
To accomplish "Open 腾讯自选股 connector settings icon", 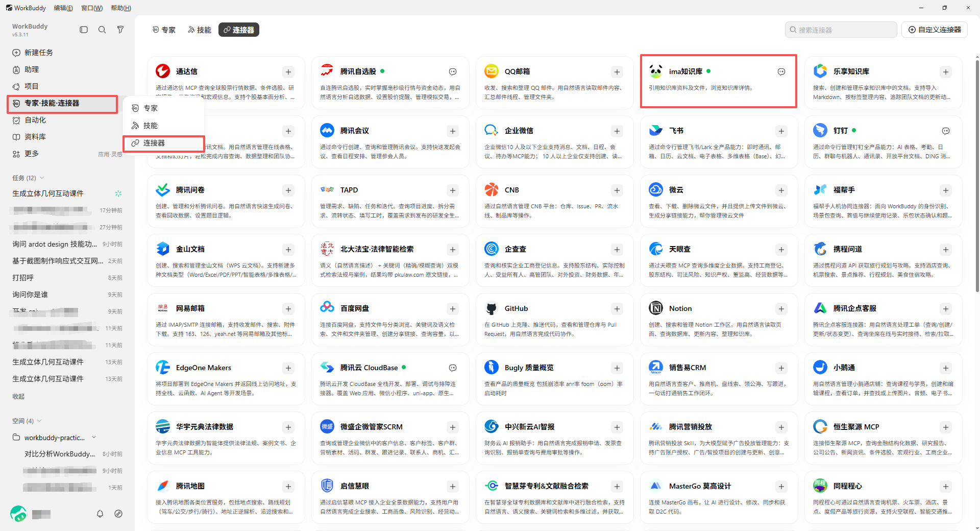I will (453, 72).
